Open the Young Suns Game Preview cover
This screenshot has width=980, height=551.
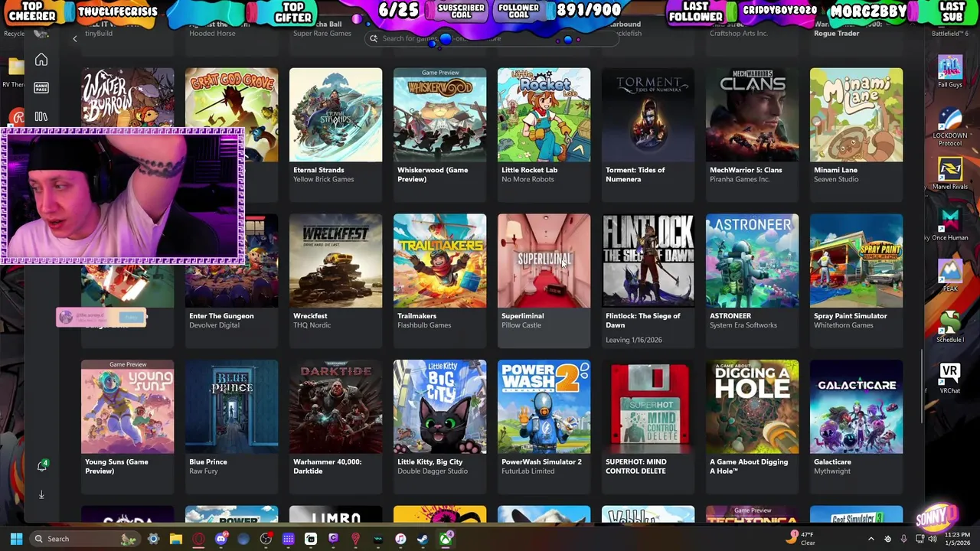[x=127, y=407]
